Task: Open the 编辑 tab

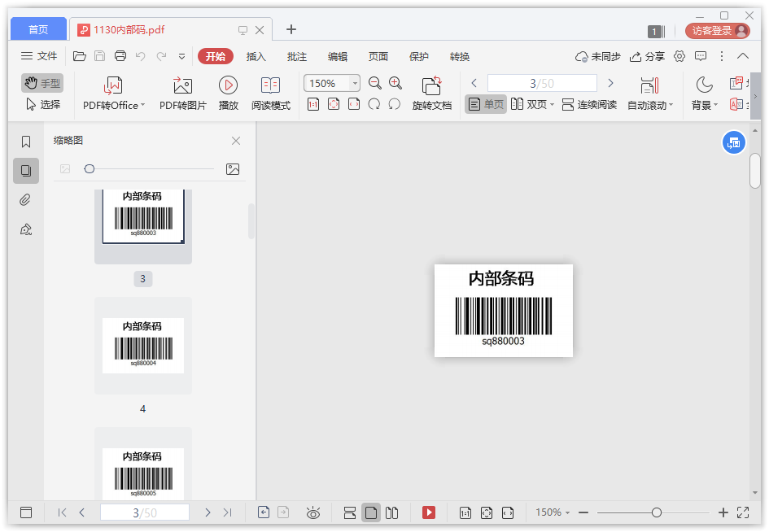Action: 338,56
